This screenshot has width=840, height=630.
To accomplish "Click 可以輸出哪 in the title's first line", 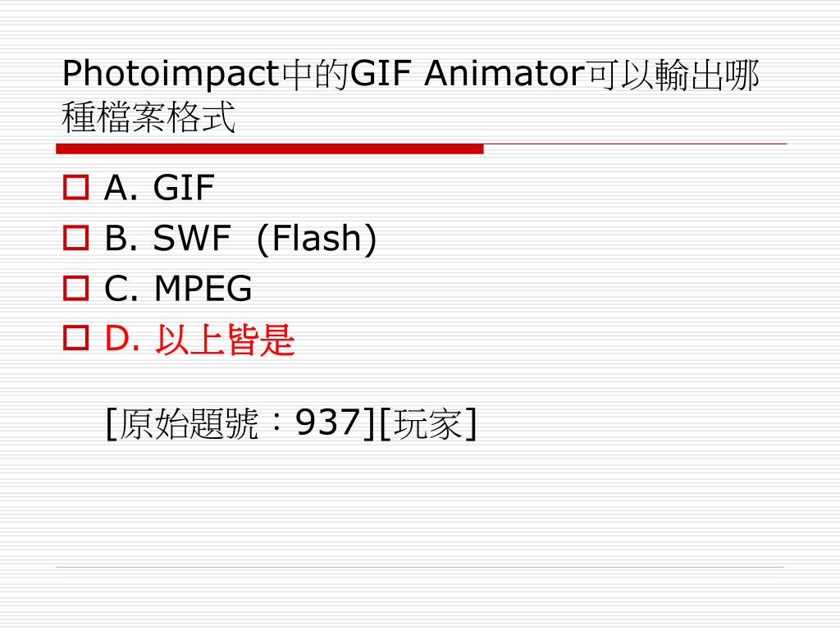I will pos(673,75).
